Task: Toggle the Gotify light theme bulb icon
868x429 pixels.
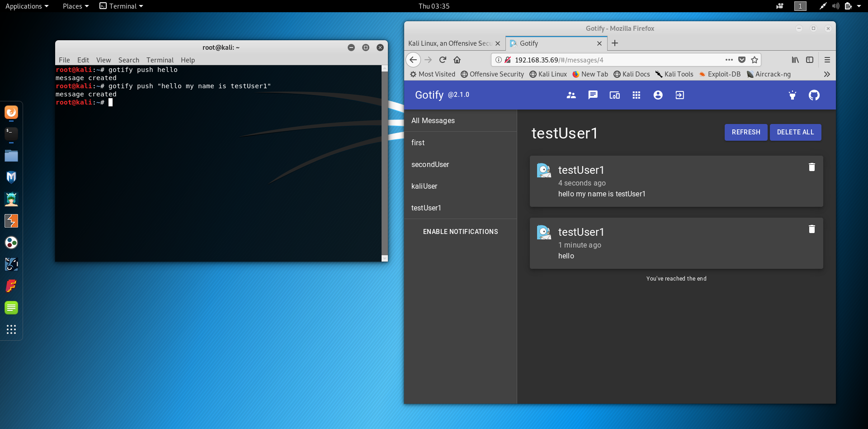Action: [792, 95]
